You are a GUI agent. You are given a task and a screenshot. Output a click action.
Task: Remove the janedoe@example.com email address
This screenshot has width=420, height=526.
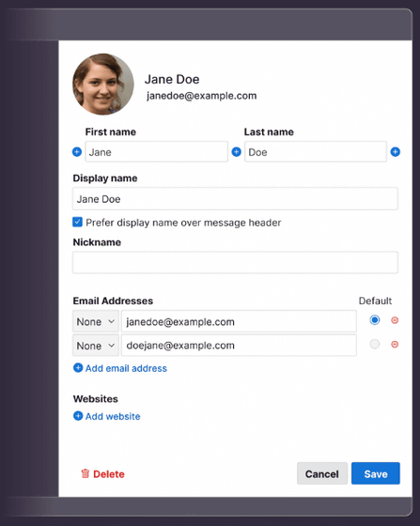pyautogui.click(x=395, y=320)
